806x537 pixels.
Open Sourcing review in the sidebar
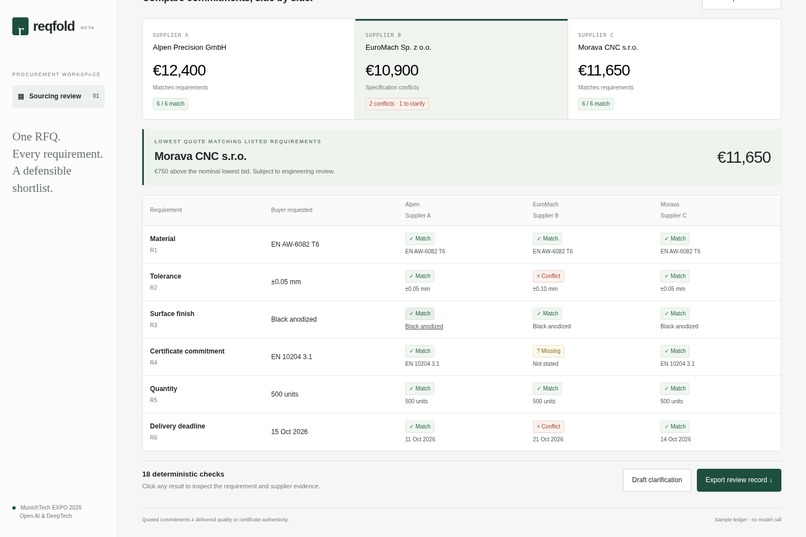[x=58, y=96]
